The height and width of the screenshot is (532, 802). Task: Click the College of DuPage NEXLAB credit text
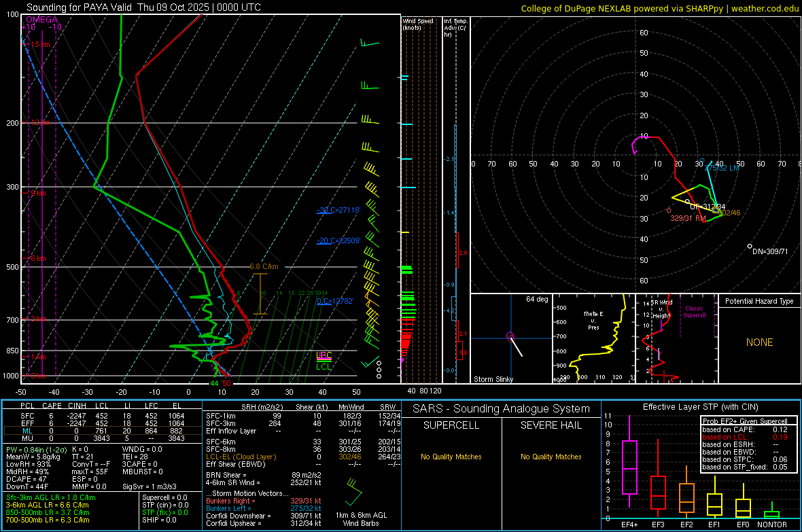(x=659, y=8)
